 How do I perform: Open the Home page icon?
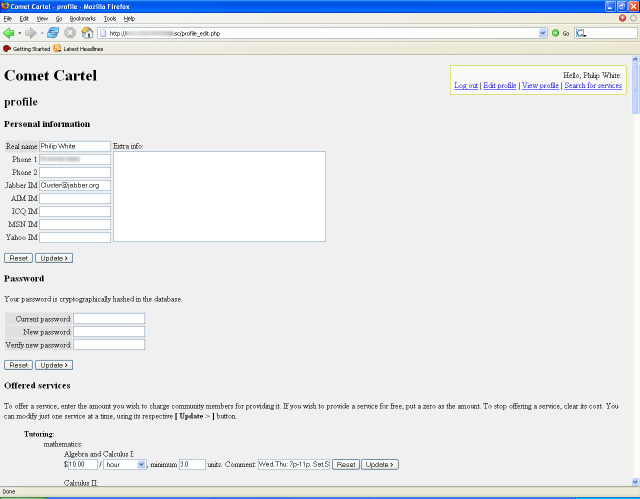click(87, 33)
